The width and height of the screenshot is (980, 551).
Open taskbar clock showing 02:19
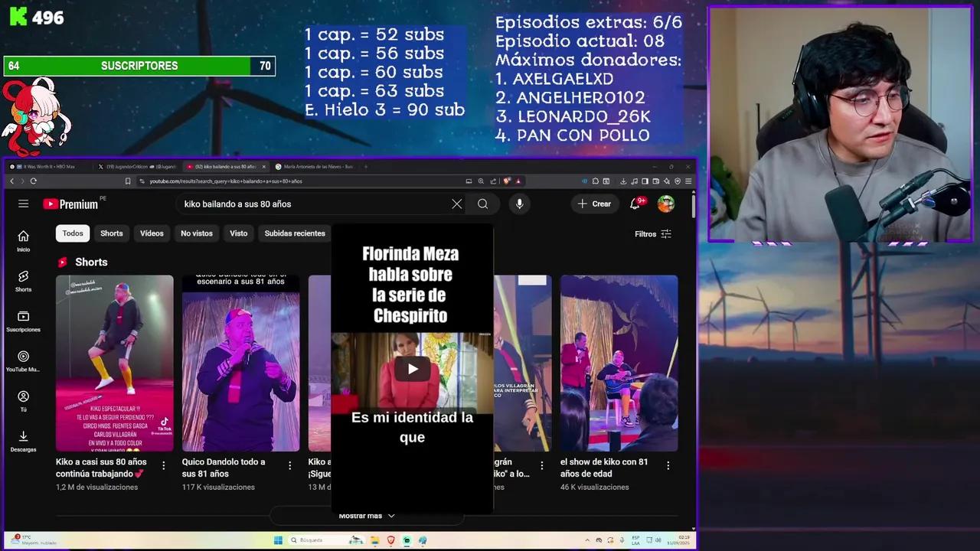(x=679, y=540)
